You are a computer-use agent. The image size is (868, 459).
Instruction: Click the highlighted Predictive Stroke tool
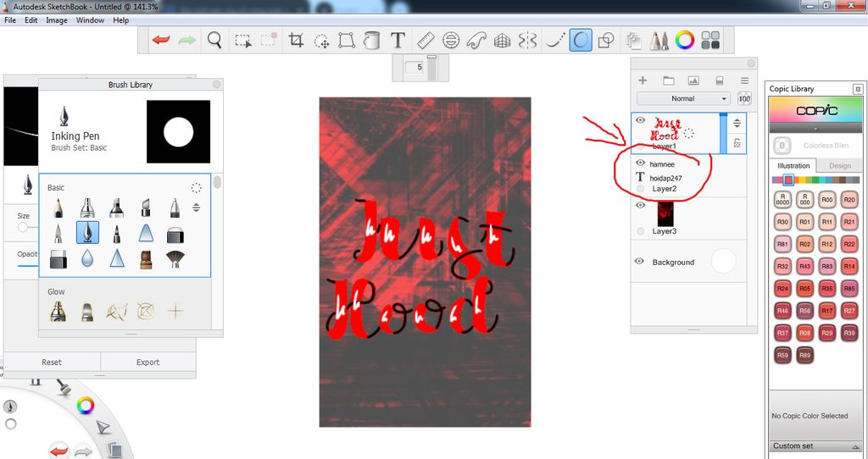click(580, 41)
